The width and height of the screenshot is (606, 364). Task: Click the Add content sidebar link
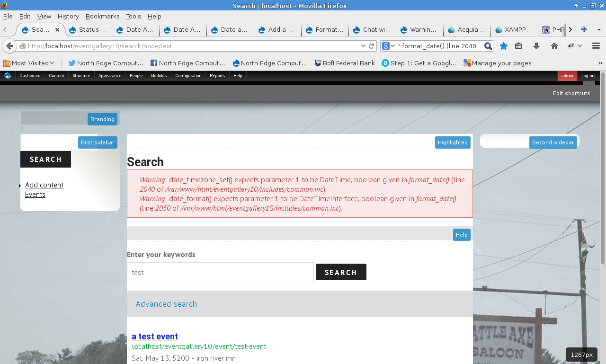tap(44, 185)
